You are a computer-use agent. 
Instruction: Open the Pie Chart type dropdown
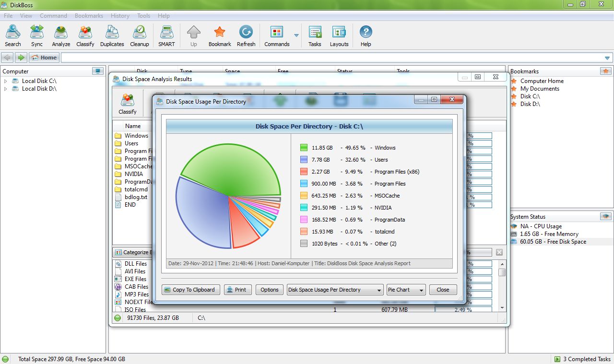tap(406, 290)
